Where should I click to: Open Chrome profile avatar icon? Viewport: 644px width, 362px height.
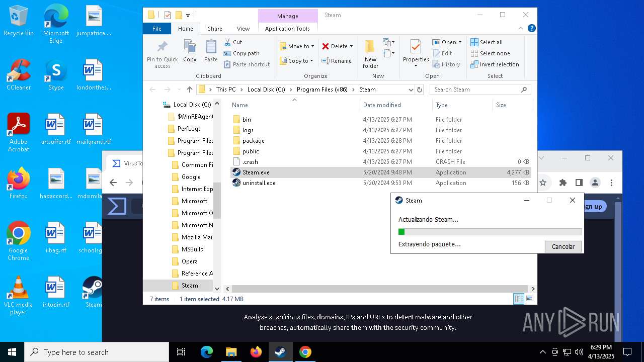point(595,183)
